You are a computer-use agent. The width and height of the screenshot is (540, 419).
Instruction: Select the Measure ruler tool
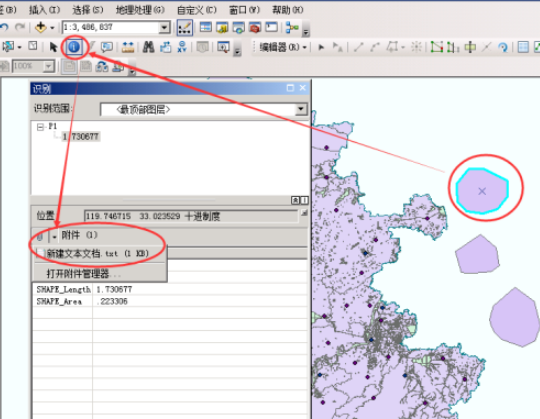click(x=128, y=47)
